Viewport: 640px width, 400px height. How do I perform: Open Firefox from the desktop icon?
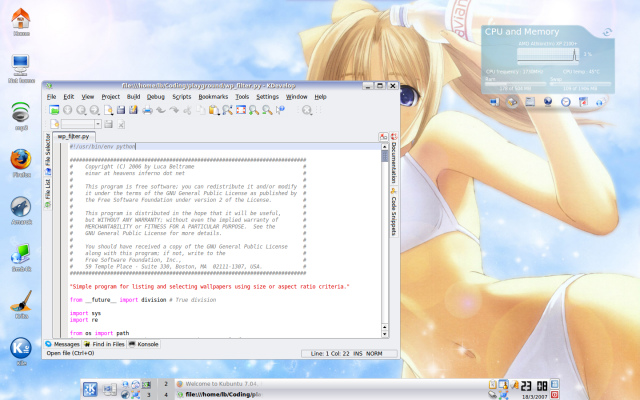click(17, 160)
